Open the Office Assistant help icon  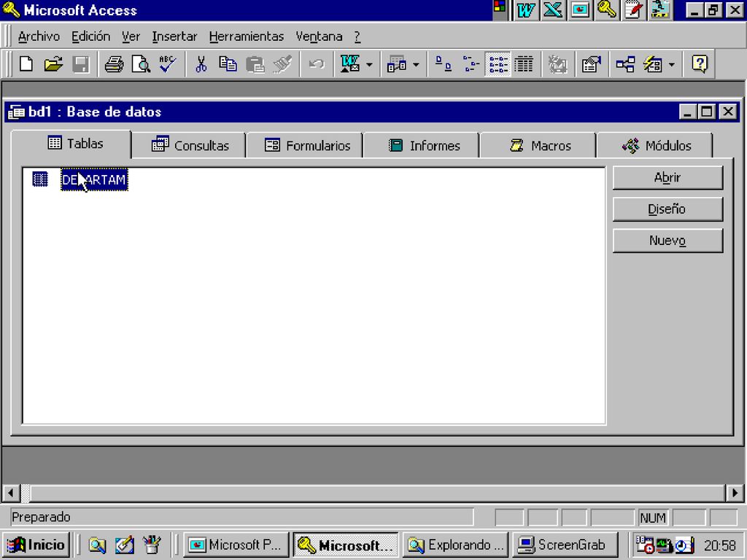[x=700, y=64]
